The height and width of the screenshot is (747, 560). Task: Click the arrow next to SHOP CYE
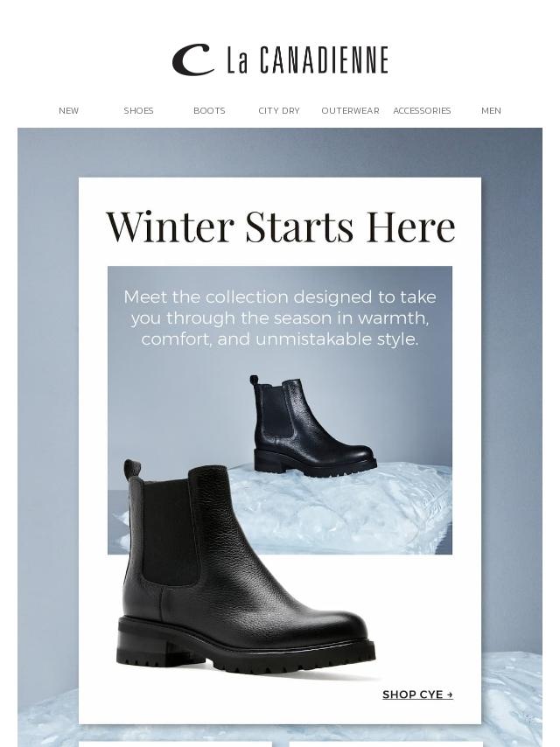[450, 695]
